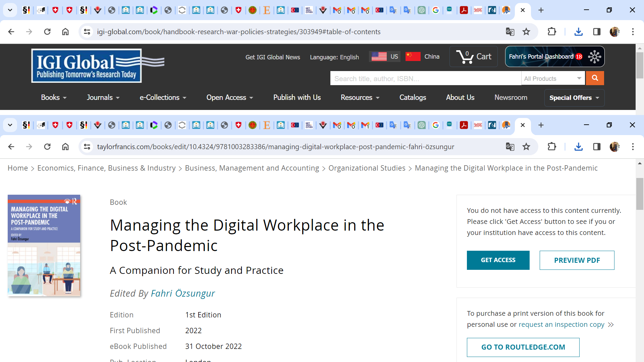Click request an inspection copy link
This screenshot has height=362, width=644.
561,324
